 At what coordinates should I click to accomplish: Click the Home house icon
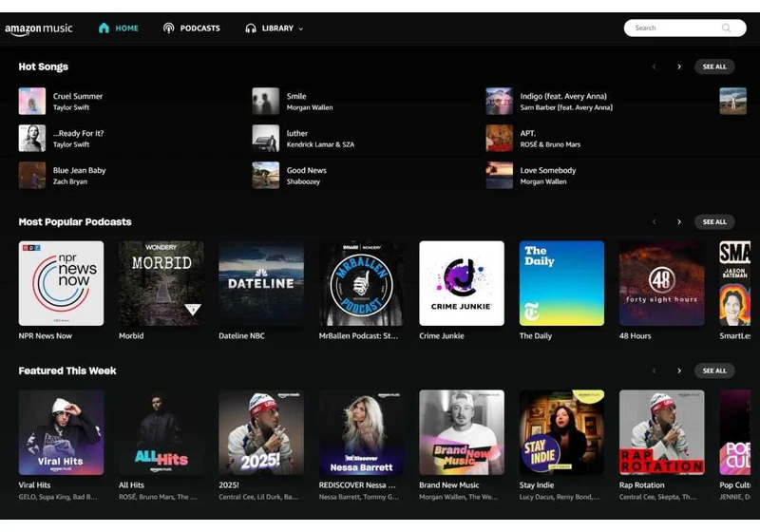[x=104, y=28]
